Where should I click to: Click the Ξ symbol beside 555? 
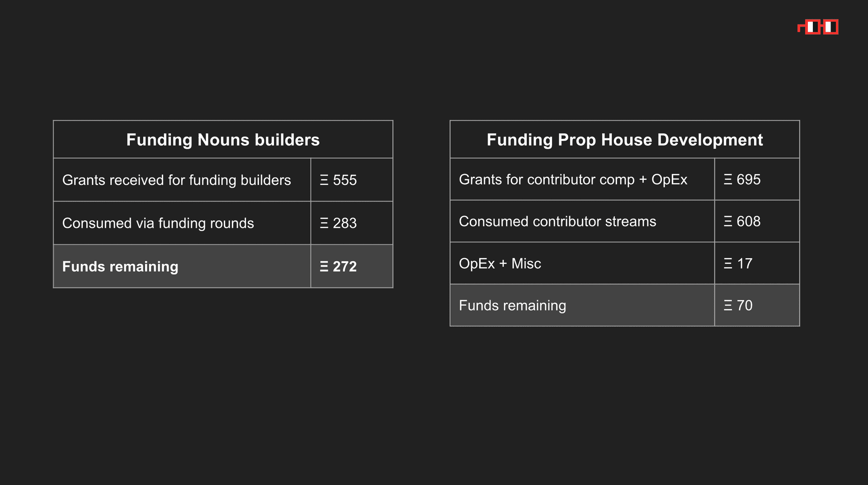[324, 180]
